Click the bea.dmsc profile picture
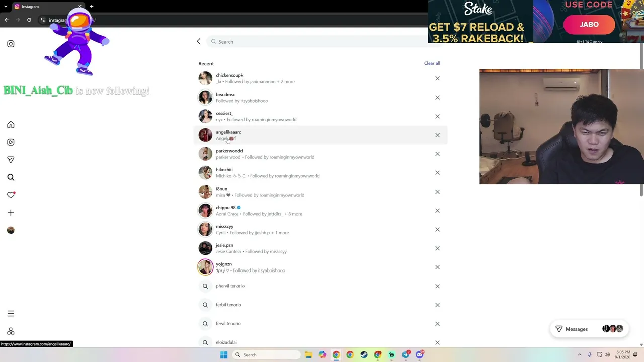This screenshot has height=362, width=644. point(205,98)
